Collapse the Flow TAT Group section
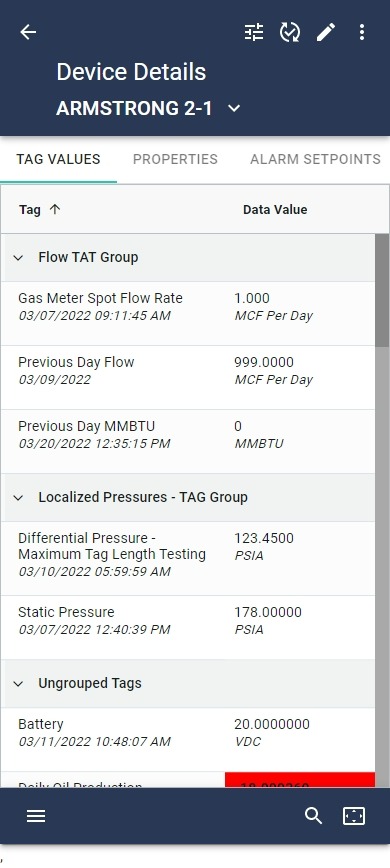 [x=18, y=257]
